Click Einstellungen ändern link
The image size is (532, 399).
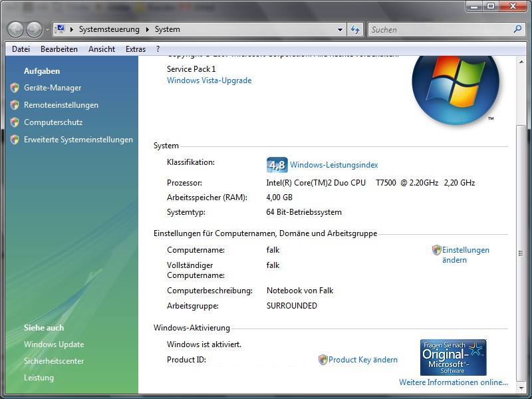(465, 255)
